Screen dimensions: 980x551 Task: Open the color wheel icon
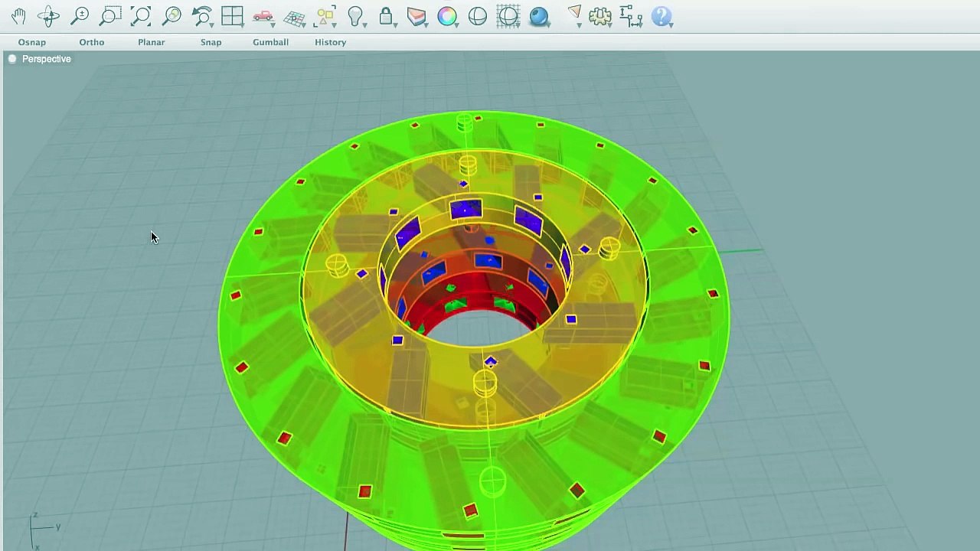point(447,16)
